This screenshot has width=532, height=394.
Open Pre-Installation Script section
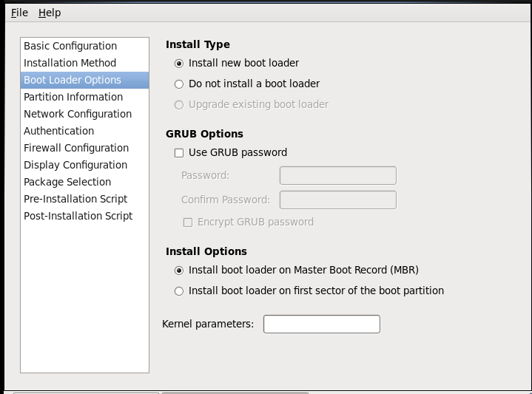click(x=84, y=199)
